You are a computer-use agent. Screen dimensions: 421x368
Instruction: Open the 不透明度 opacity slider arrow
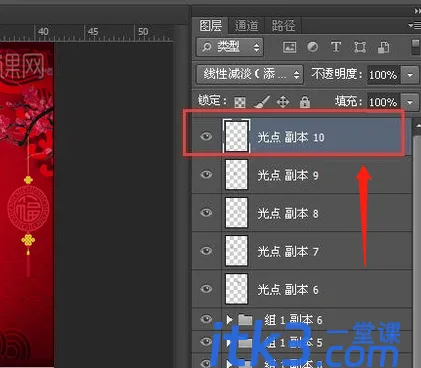410,75
